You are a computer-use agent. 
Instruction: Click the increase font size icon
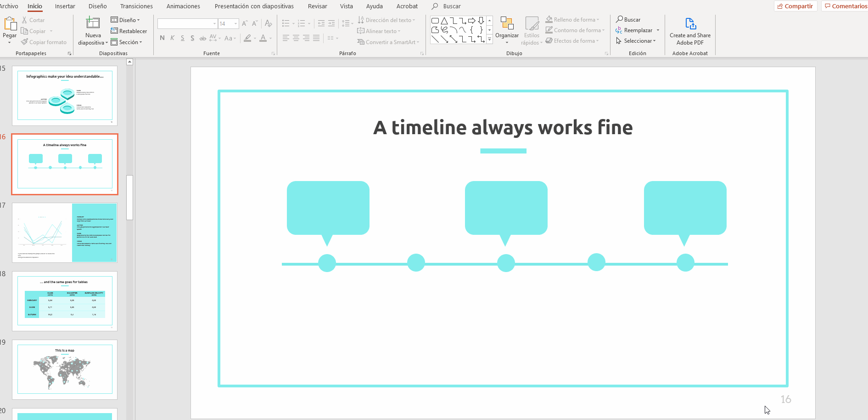(245, 23)
